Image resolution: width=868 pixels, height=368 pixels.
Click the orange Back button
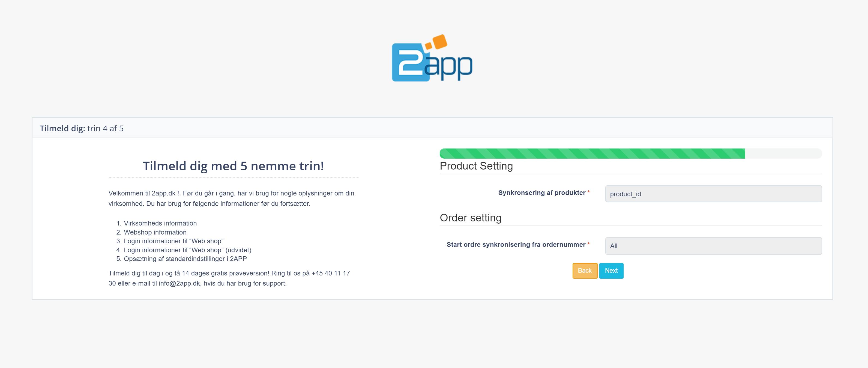click(x=585, y=271)
